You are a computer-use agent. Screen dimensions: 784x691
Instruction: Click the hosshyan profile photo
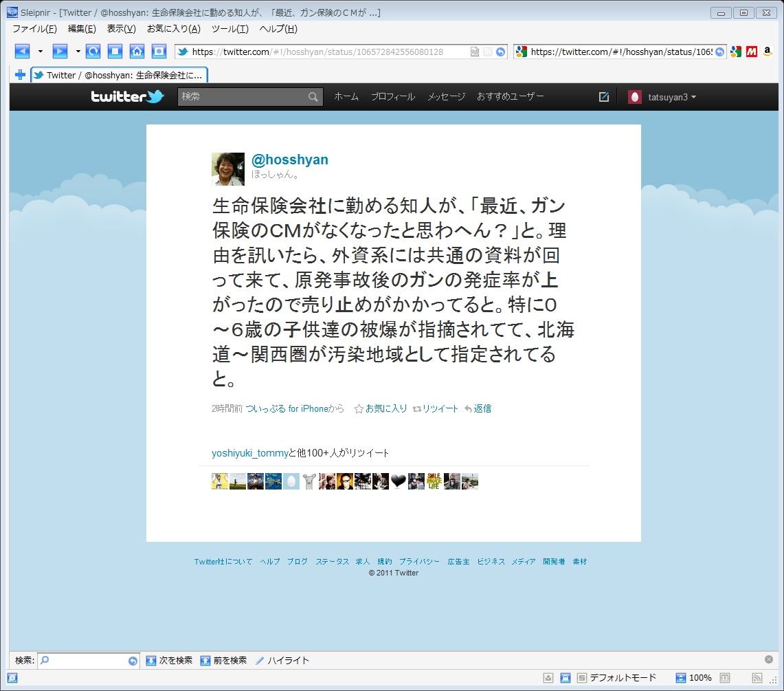[x=228, y=169]
